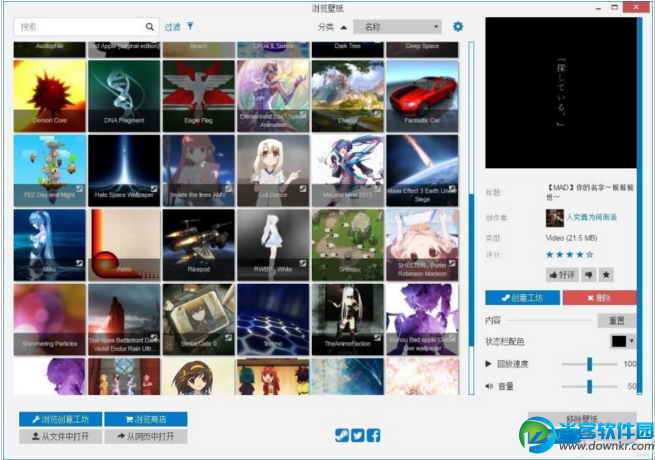
Task: Click the red 删除 button
Action: tap(599, 298)
